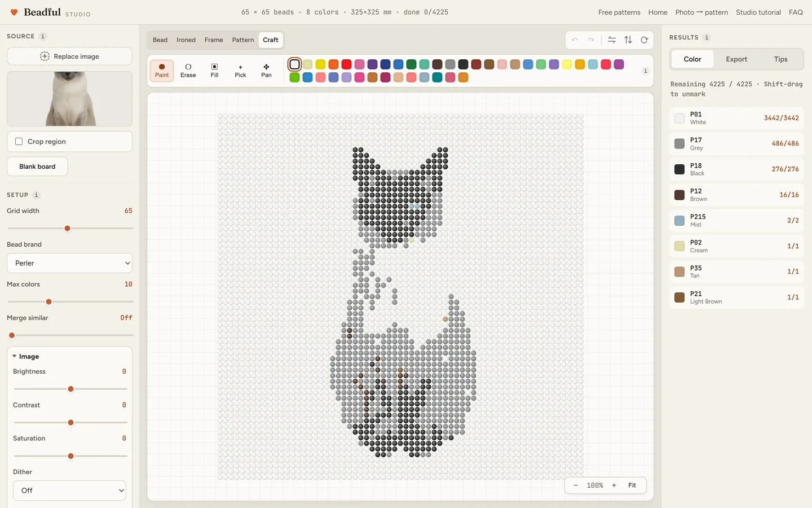Open the Setup info icon
This screenshot has height=508, width=812.
click(x=36, y=195)
